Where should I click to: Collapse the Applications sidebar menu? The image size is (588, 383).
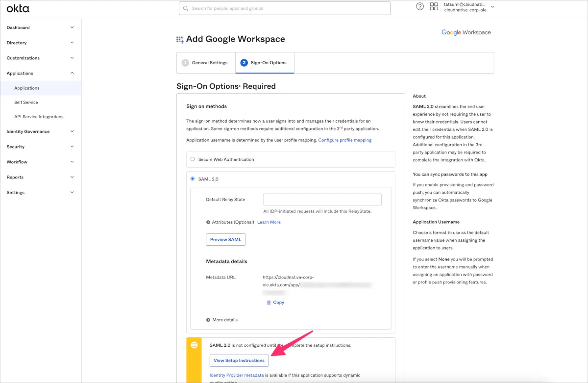(x=72, y=73)
